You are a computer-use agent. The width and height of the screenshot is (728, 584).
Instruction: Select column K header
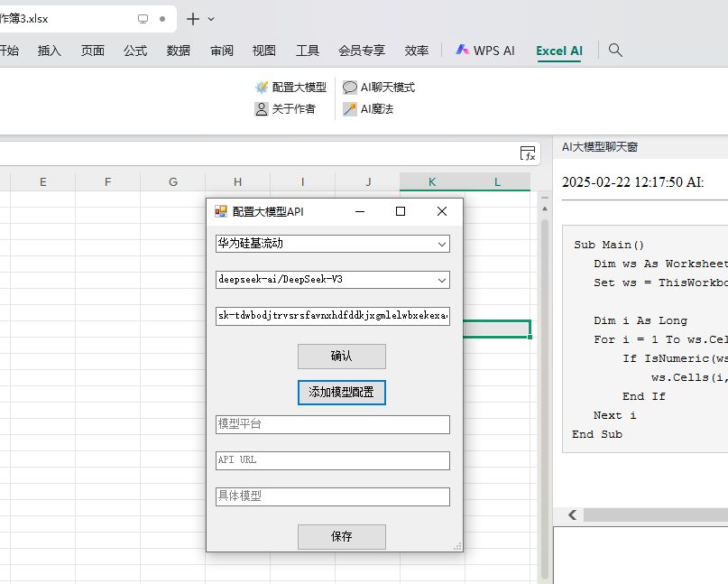click(432, 182)
